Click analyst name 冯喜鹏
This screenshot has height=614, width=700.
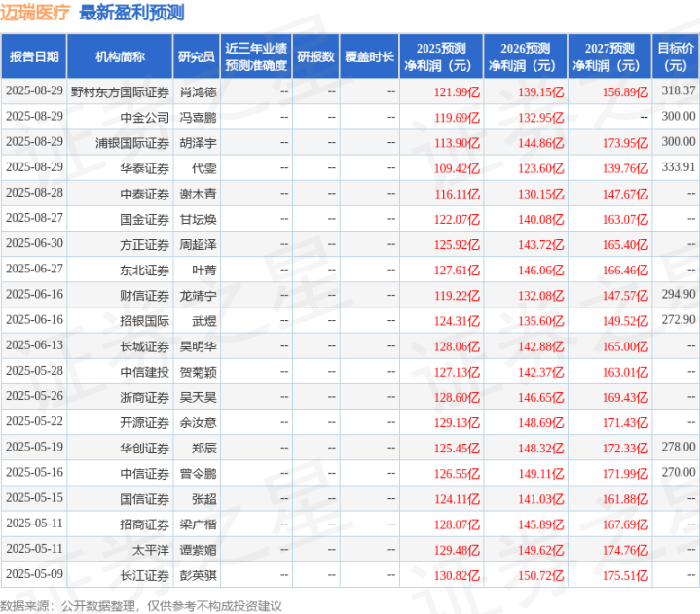(x=199, y=118)
